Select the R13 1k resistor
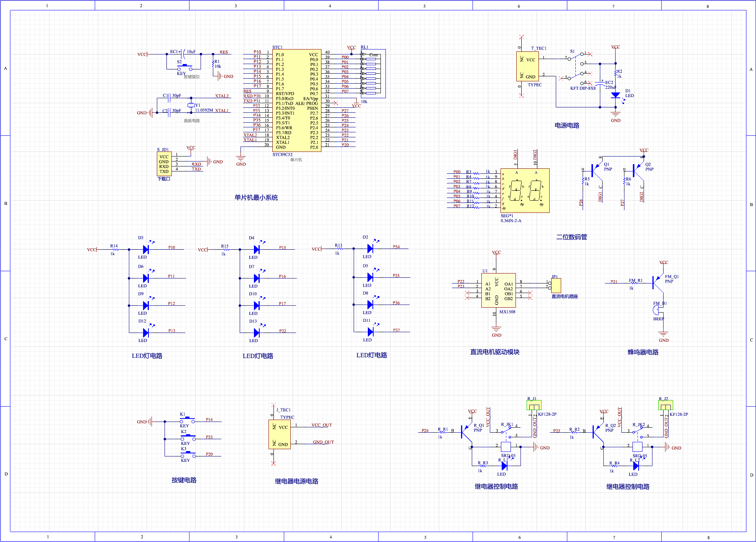The image size is (756, 542). [x=339, y=249]
